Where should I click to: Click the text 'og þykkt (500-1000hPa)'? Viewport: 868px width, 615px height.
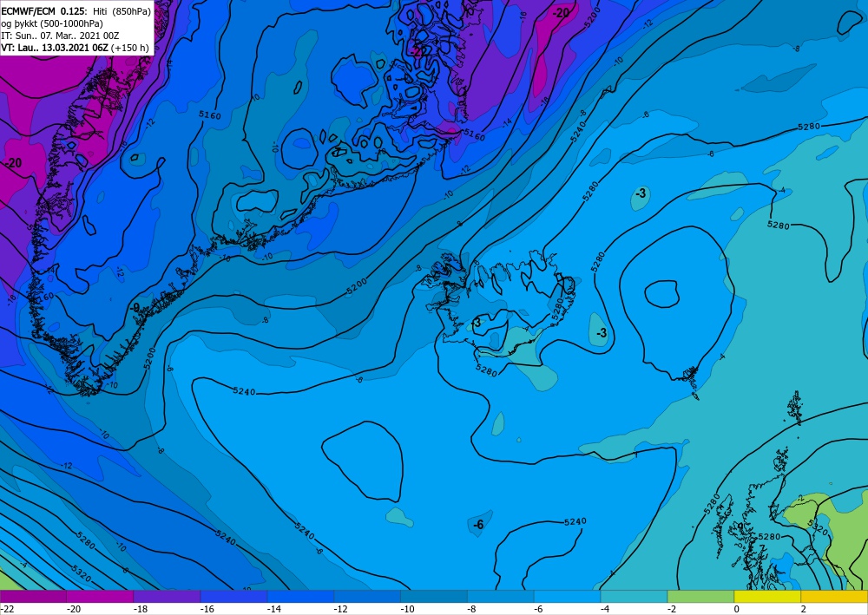[x=52, y=23]
